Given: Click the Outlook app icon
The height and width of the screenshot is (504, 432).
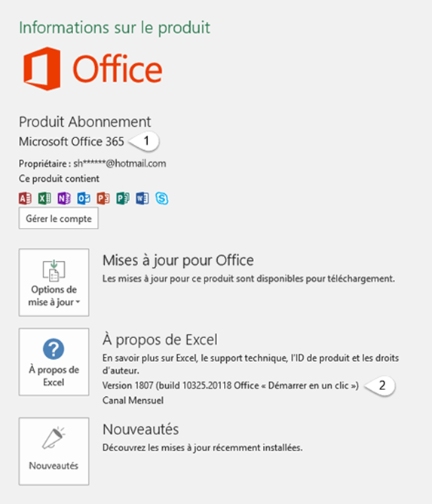Looking at the screenshot, I should point(84,198).
